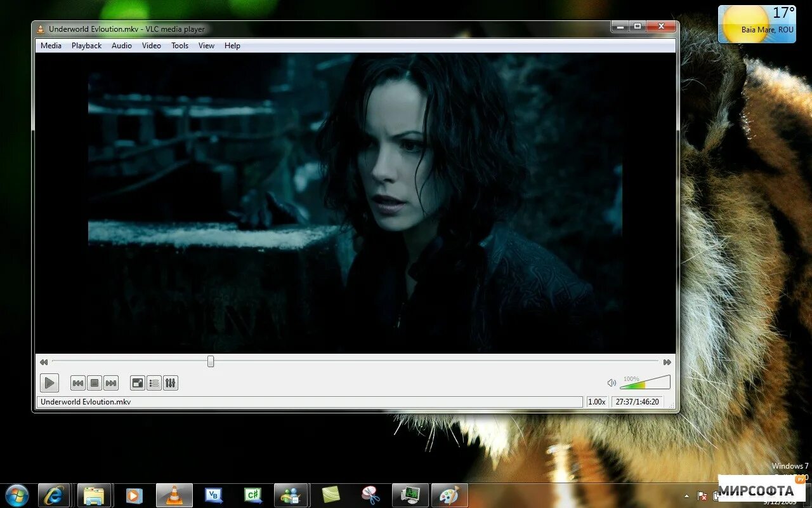Step backward with the slower arrow
This screenshot has height=508, width=812.
pos(44,362)
